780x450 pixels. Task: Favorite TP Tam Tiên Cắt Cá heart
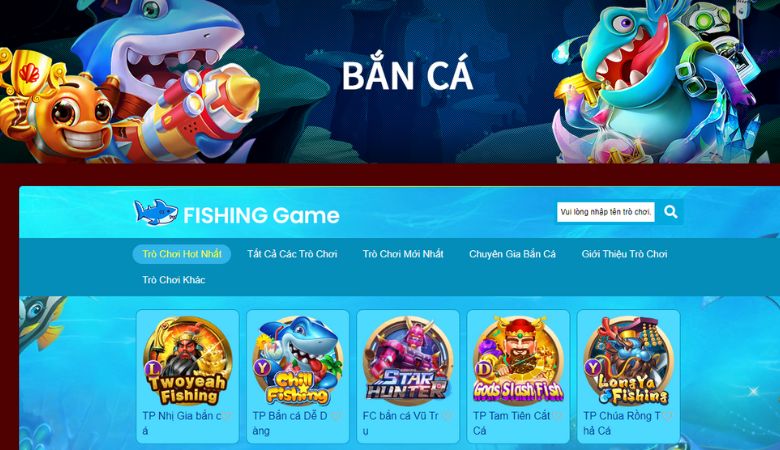557,416
